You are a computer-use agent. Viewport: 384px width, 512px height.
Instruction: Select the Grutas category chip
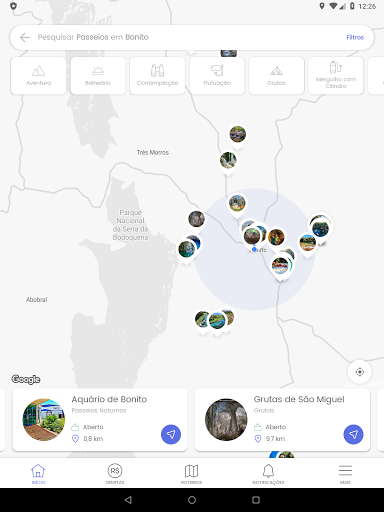coord(276,76)
